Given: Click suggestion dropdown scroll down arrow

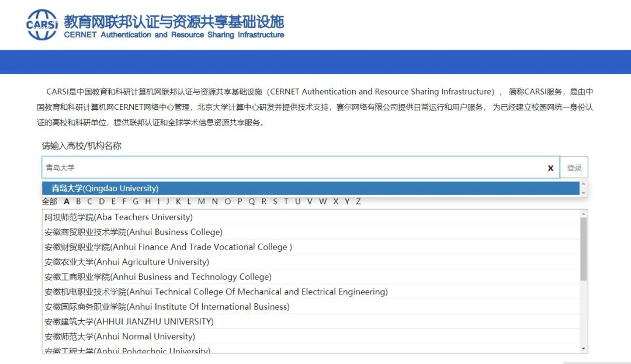Looking at the screenshot, I should coord(584,193).
